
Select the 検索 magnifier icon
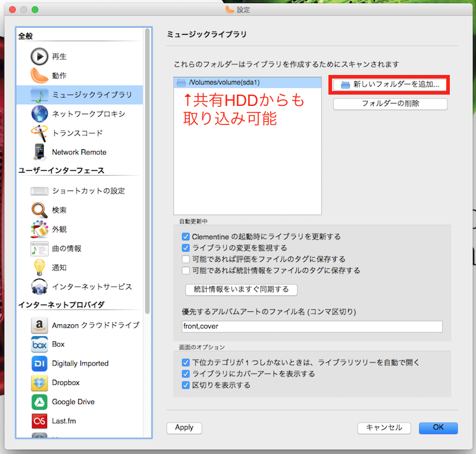click(39, 210)
